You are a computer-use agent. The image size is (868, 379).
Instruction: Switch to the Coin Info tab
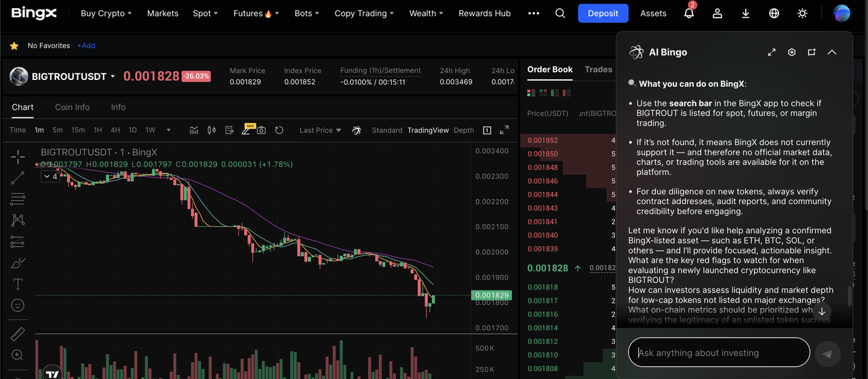coord(72,107)
